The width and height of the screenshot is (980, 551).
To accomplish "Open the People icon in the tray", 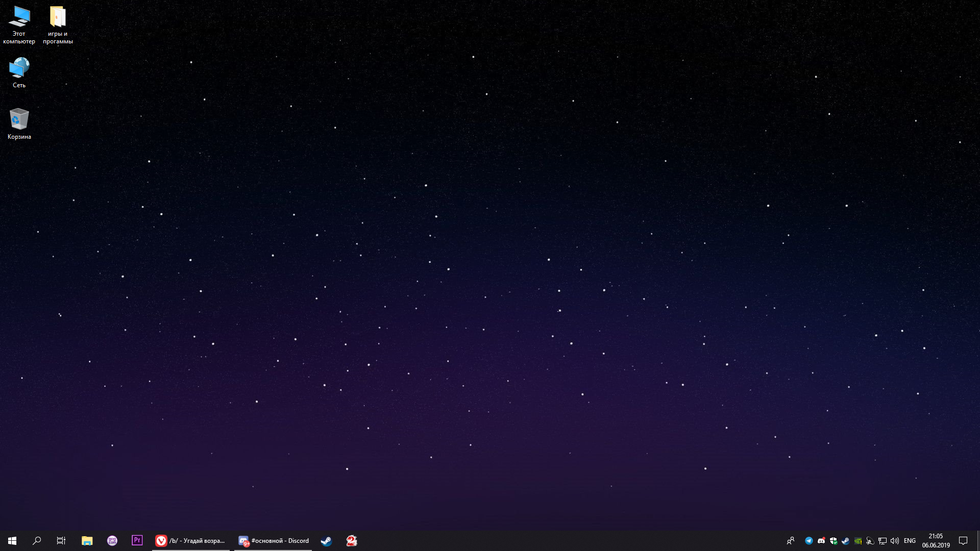I will pyautogui.click(x=791, y=541).
